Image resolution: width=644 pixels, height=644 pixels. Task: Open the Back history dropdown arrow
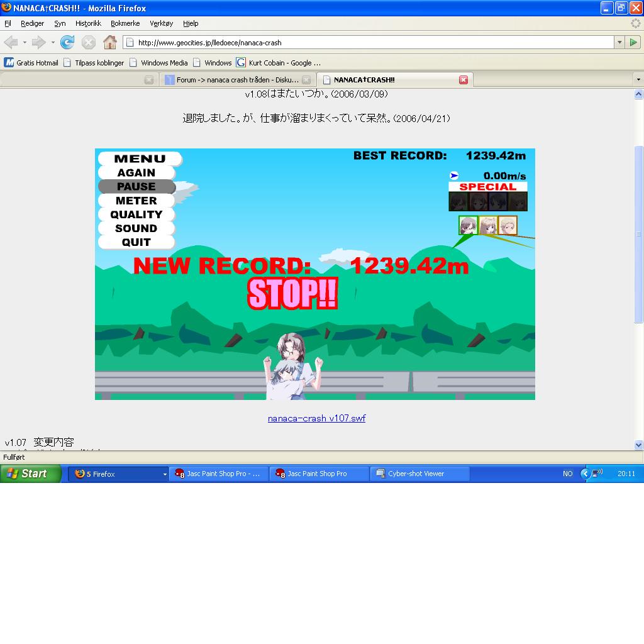pyautogui.click(x=25, y=42)
